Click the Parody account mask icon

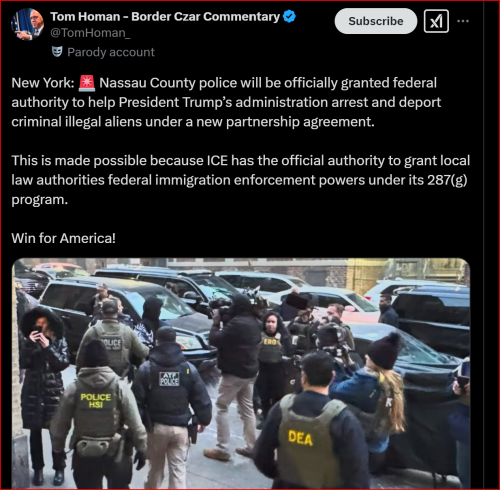(x=57, y=52)
